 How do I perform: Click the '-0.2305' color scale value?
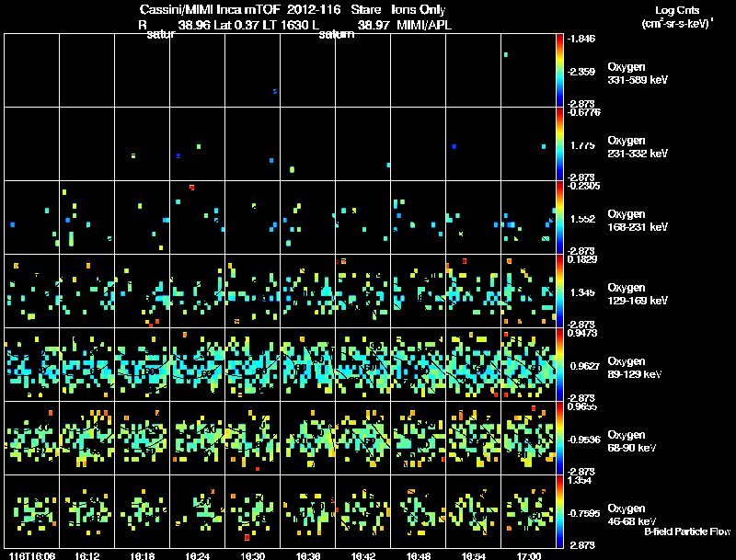point(582,186)
